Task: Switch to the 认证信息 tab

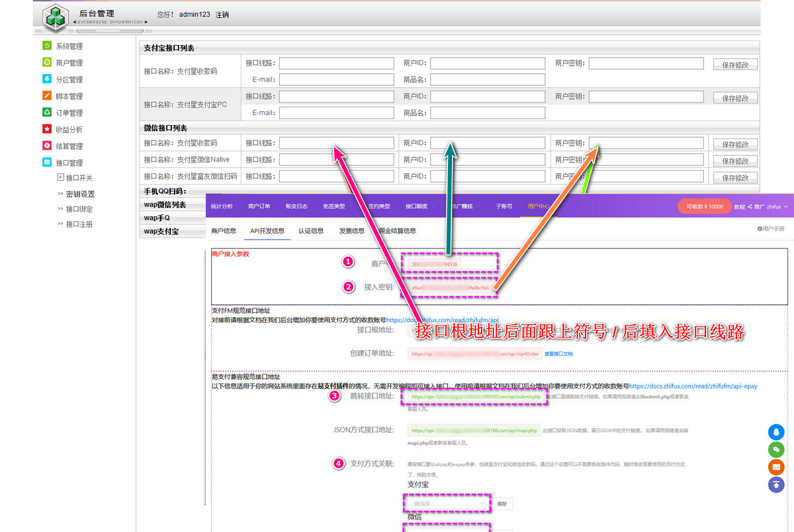Action: click(x=310, y=231)
